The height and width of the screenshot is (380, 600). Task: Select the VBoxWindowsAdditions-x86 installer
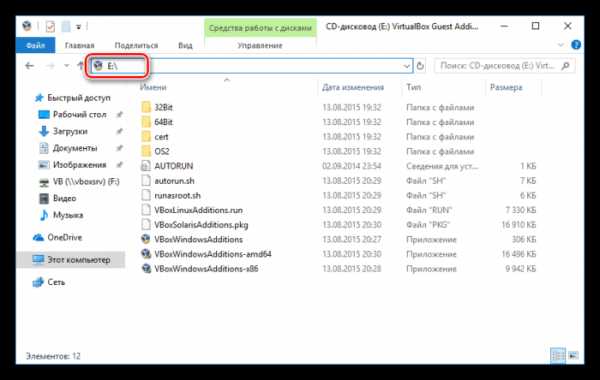point(206,269)
